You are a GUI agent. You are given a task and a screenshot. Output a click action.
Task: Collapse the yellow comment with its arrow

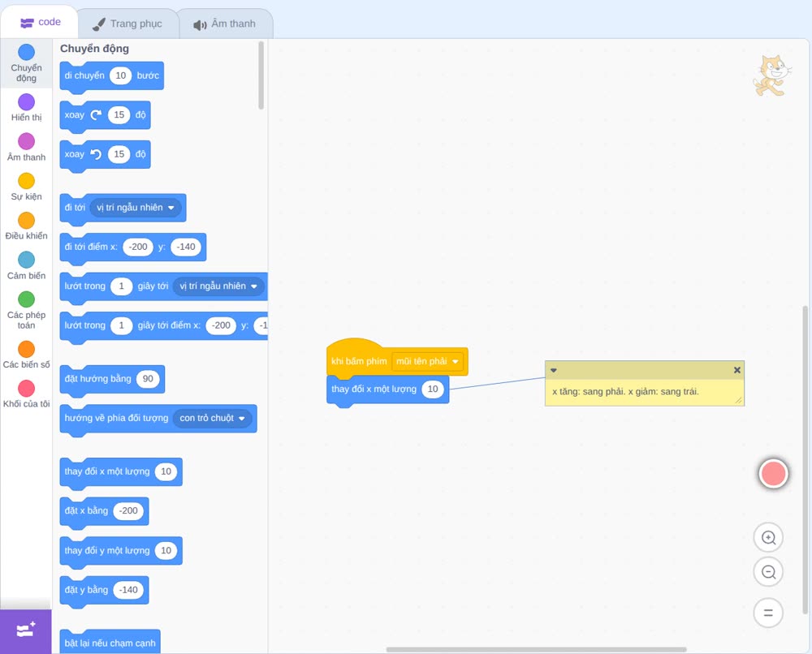tap(554, 371)
